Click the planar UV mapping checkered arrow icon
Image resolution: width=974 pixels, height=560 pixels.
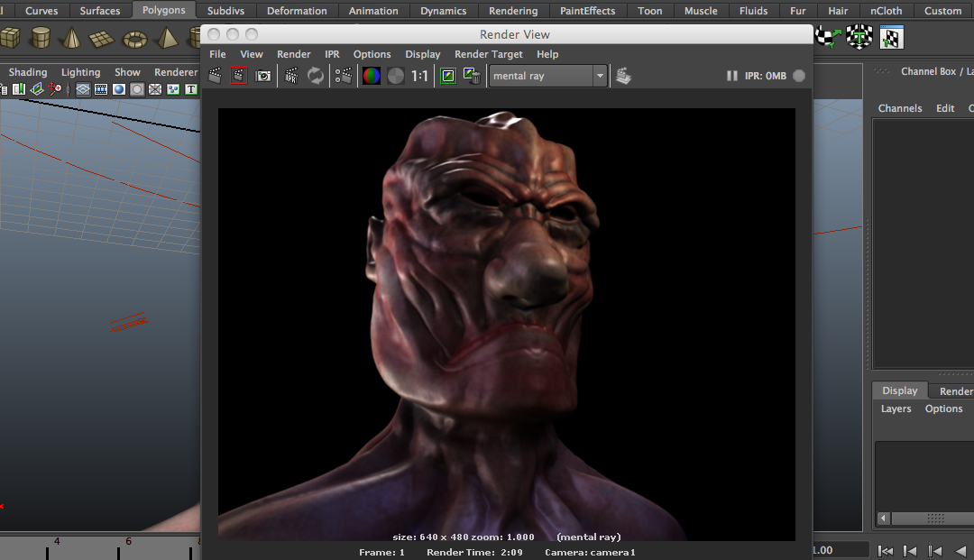point(829,37)
